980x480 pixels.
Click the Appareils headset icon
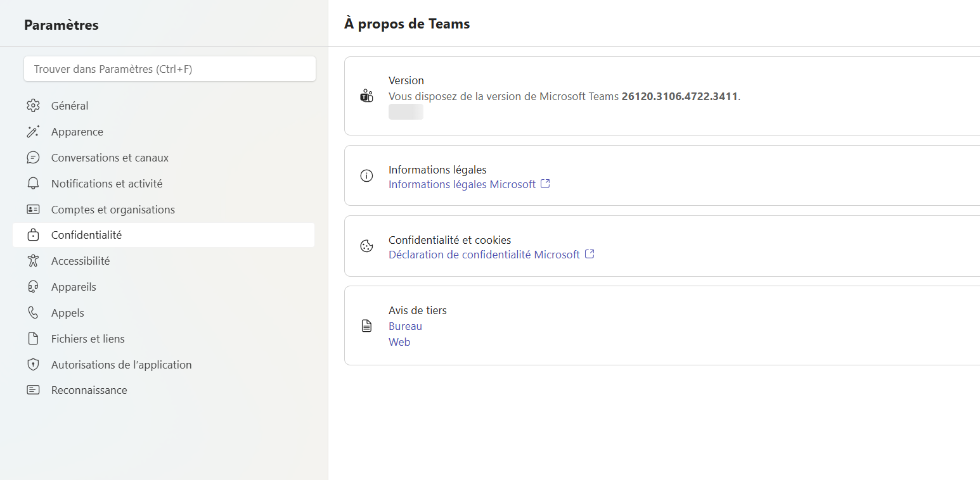[33, 287]
